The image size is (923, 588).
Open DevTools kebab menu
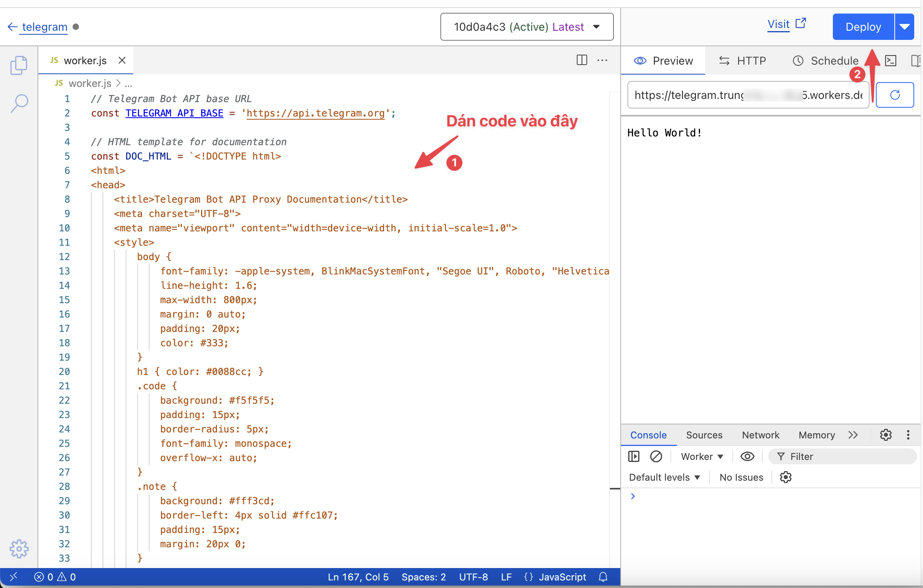tap(908, 435)
